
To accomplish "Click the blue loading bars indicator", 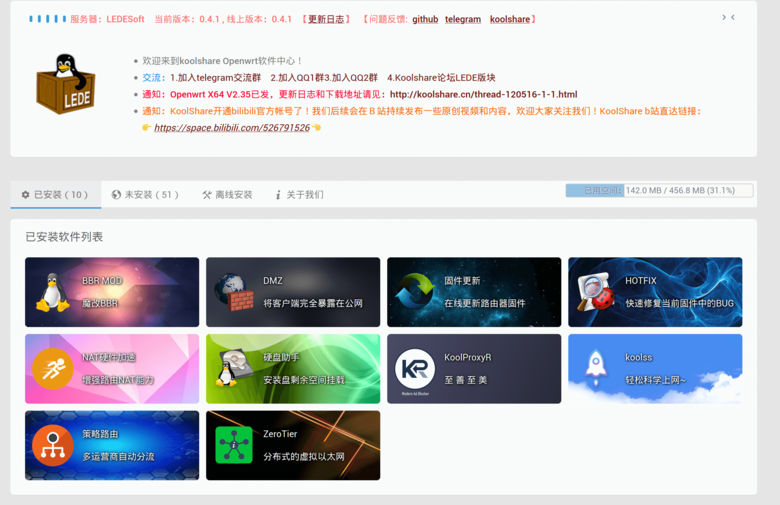I will point(48,19).
